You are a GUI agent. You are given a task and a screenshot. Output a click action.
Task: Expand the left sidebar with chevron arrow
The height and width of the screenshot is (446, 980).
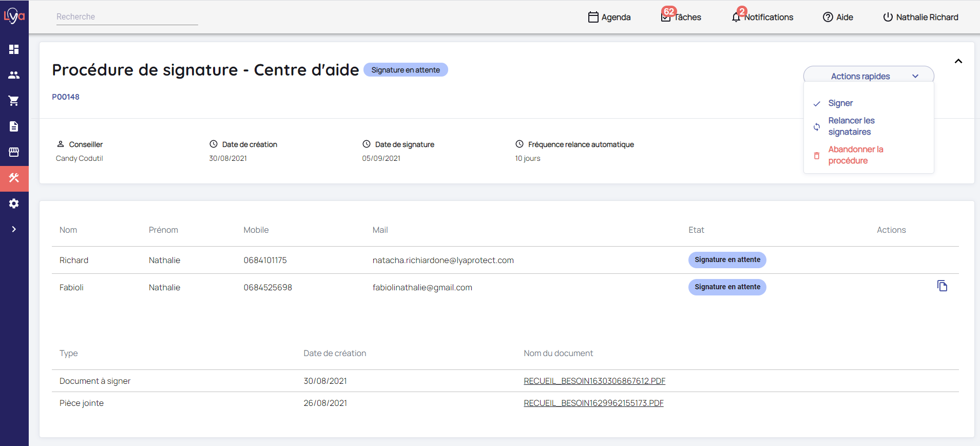(14, 229)
